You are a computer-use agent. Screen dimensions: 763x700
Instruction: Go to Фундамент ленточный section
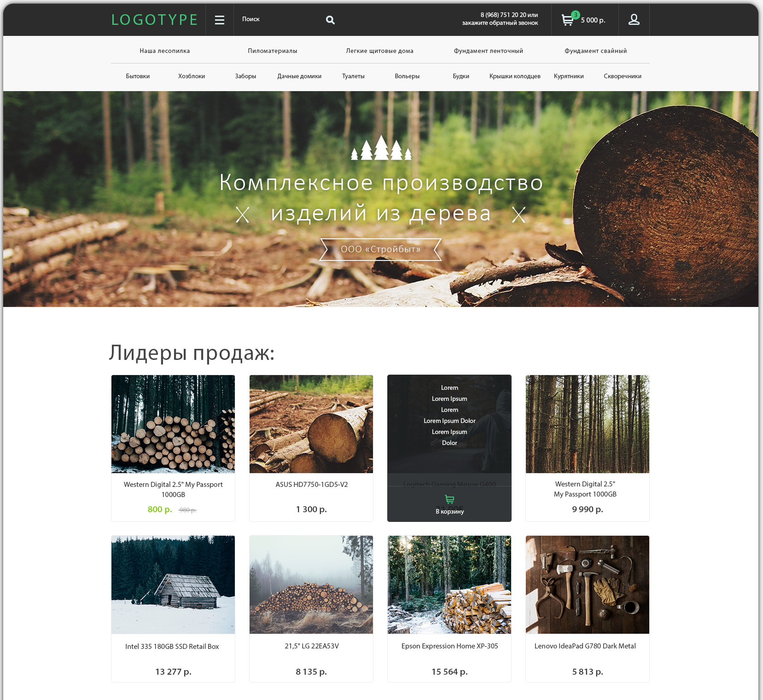489,51
